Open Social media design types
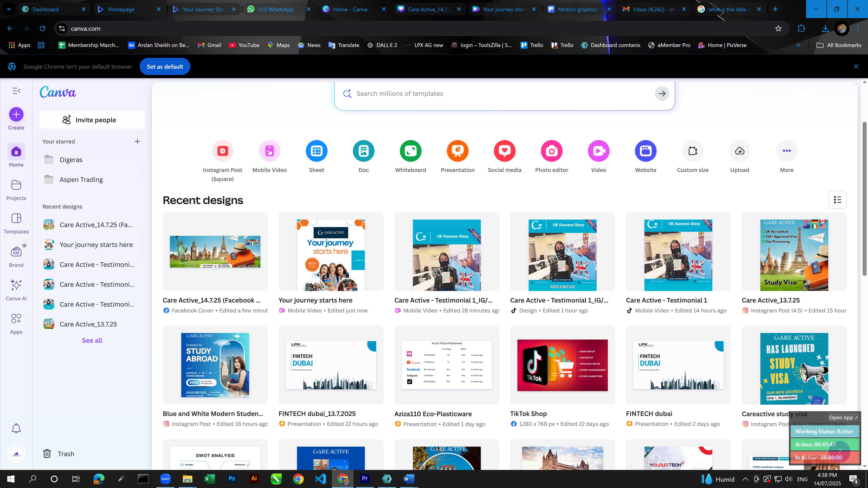Image resolution: width=868 pixels, height=488 pixels. point(505,157)
